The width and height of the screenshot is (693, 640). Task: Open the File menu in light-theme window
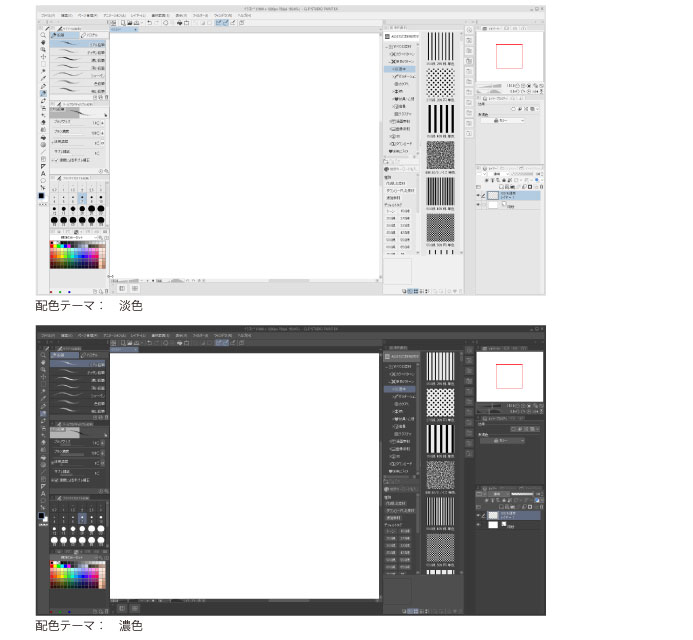tap(48, 15)
